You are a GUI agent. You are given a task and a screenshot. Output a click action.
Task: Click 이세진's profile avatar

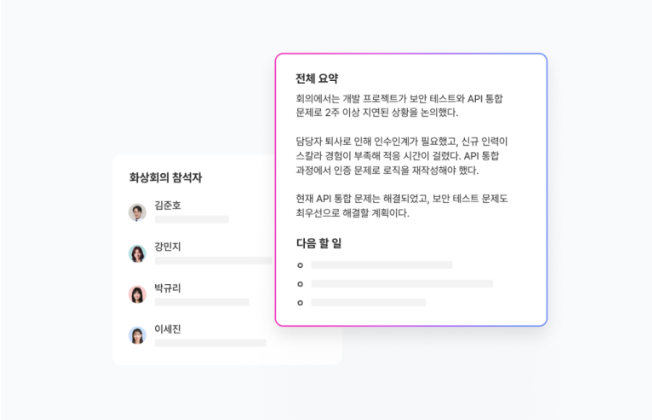pyautogui.click(x=137, y=336)
